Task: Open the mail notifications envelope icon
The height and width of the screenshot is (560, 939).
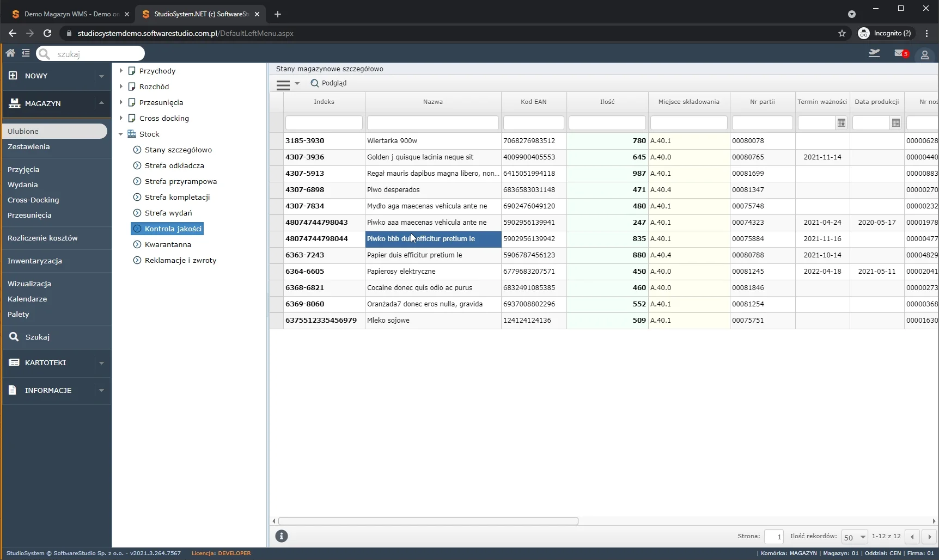Action: click(x=899, y=53)
